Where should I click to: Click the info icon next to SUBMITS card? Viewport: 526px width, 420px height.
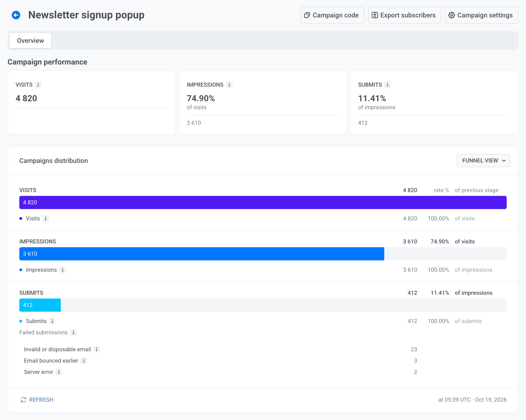pyautogui.click(x=387, y=85)
